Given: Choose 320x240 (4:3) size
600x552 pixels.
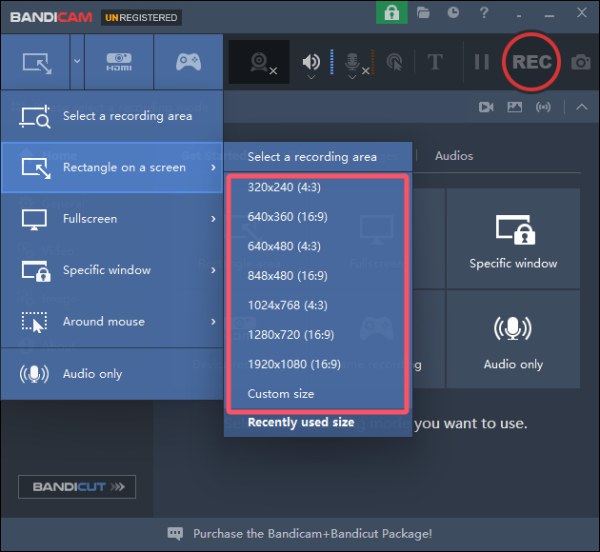Looking at the screenshot, I should point(318,187).
